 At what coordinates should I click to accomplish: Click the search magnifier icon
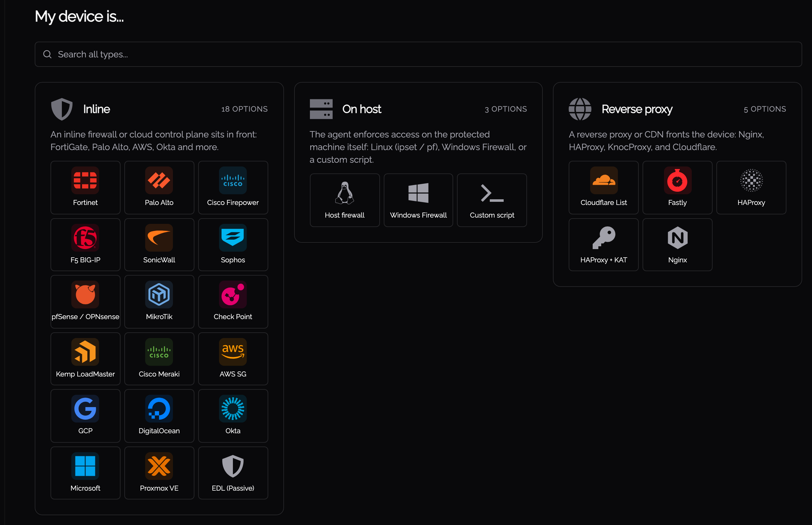(x=47, y=54)
